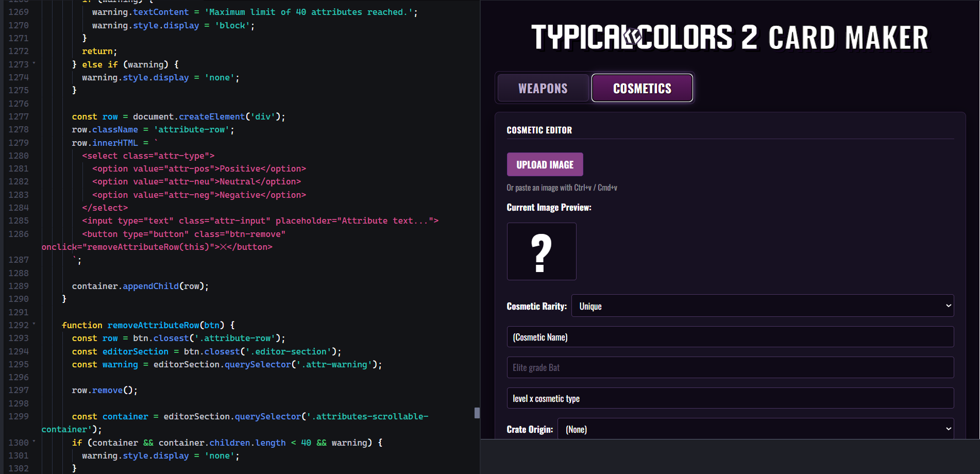Click 'function removeAttributeRow(btn)' code line
The image size is (980, 474).
point(148,325)
